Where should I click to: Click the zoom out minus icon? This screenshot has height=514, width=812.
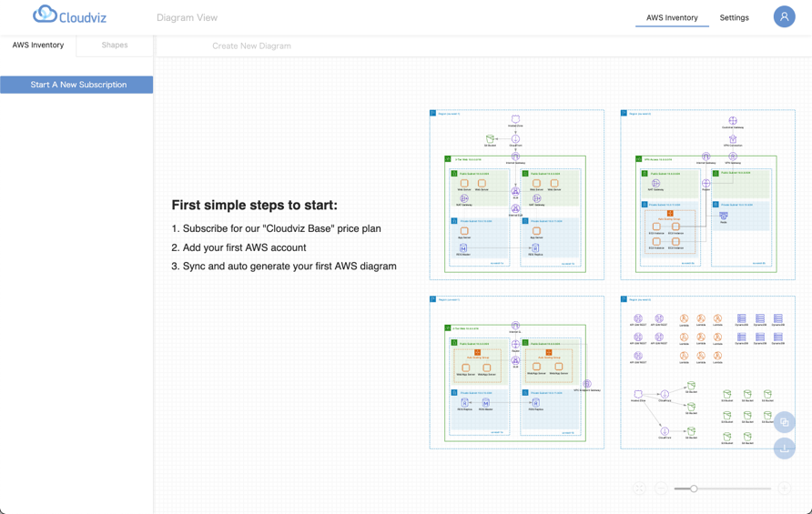661,489
